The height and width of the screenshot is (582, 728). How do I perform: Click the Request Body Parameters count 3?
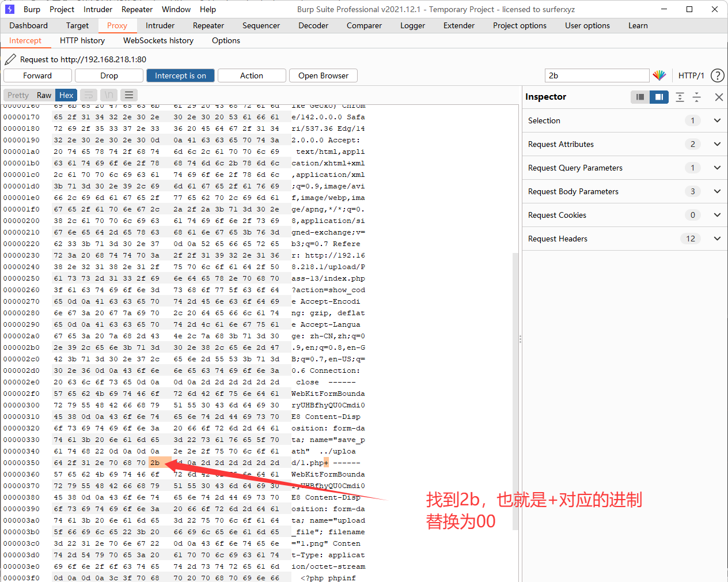[692, 191]
